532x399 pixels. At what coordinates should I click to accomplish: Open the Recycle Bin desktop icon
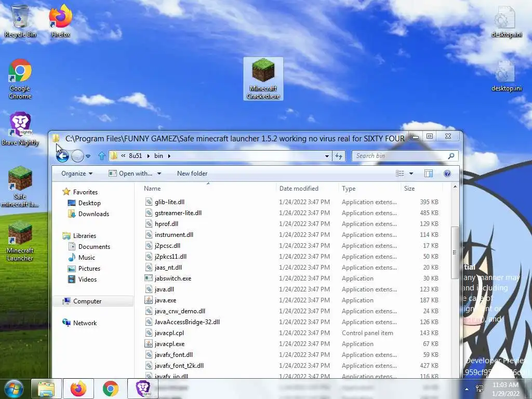[20, 21]
